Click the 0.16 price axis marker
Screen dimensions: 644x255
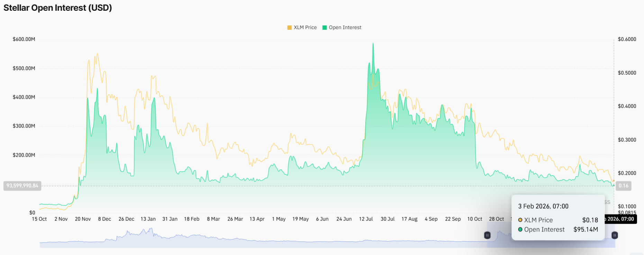click(624, 186)
